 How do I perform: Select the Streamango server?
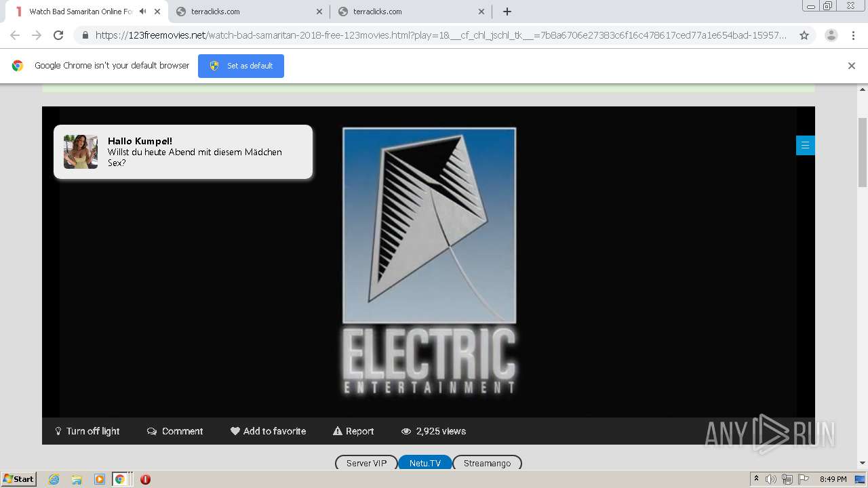coord(487,463)
